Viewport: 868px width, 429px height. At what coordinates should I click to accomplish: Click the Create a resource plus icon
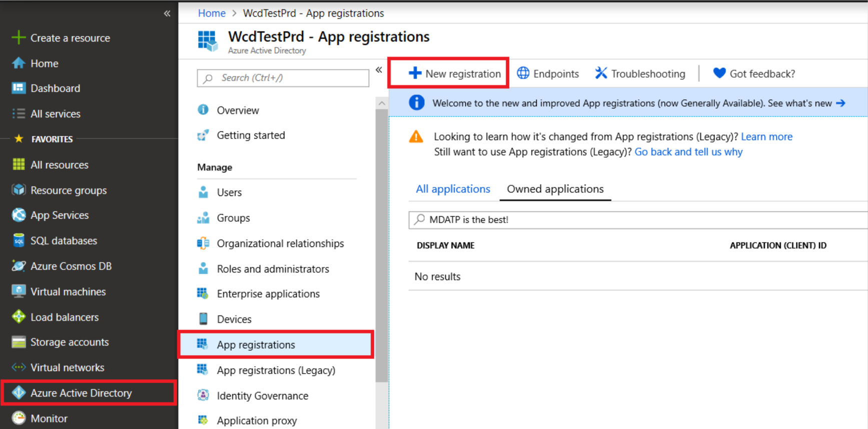click(19, 38)
